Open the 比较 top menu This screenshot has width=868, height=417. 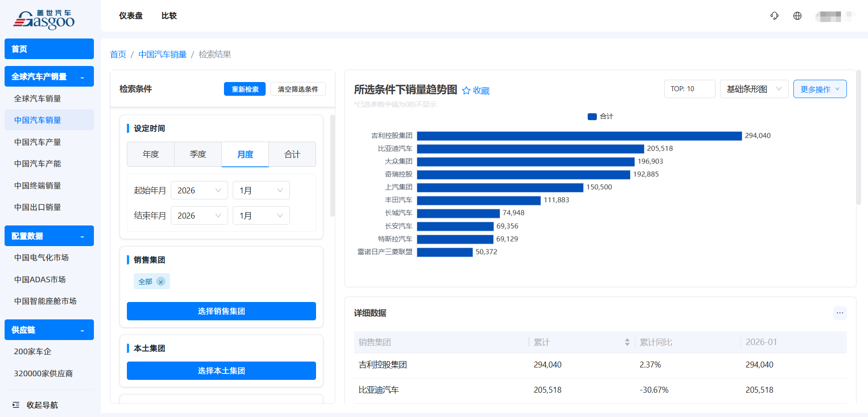tap(169, 16)
